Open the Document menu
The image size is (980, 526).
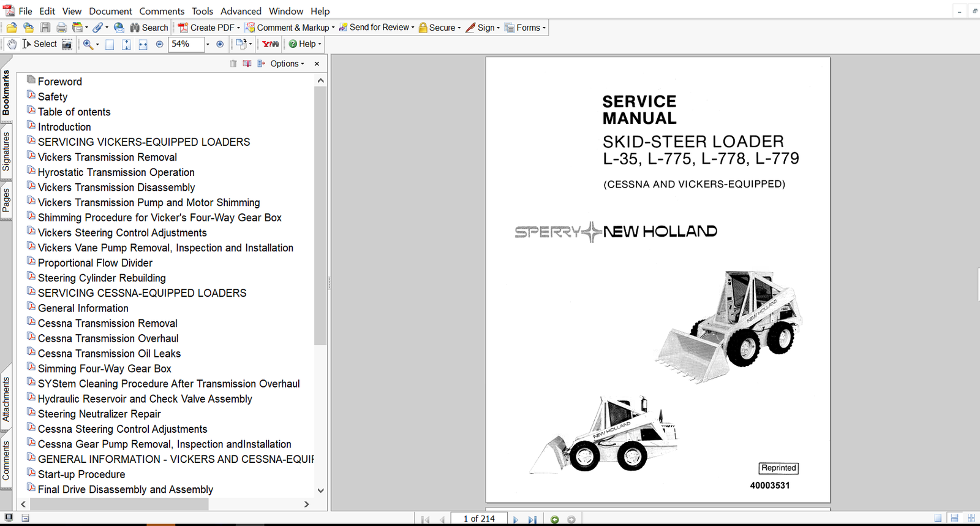110,11
